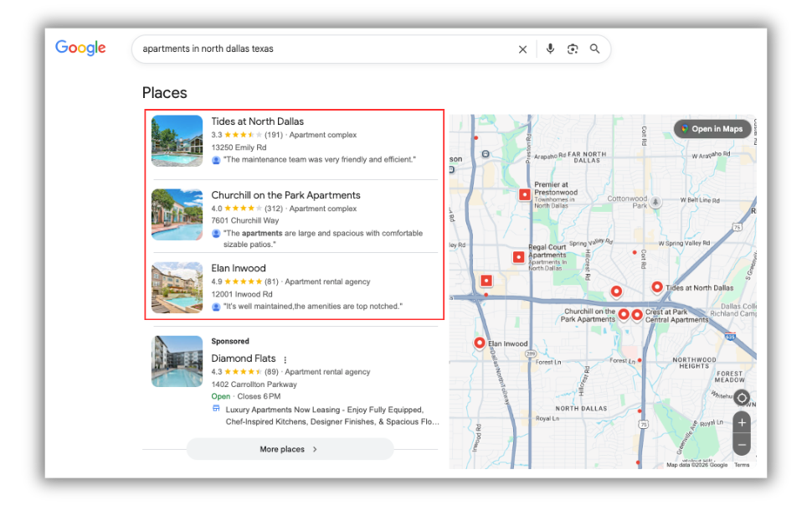The height and width of the screenshot is (506, 812).
Task: Open three-dot menu beside Diamond Flats
Action: (285, 359)
